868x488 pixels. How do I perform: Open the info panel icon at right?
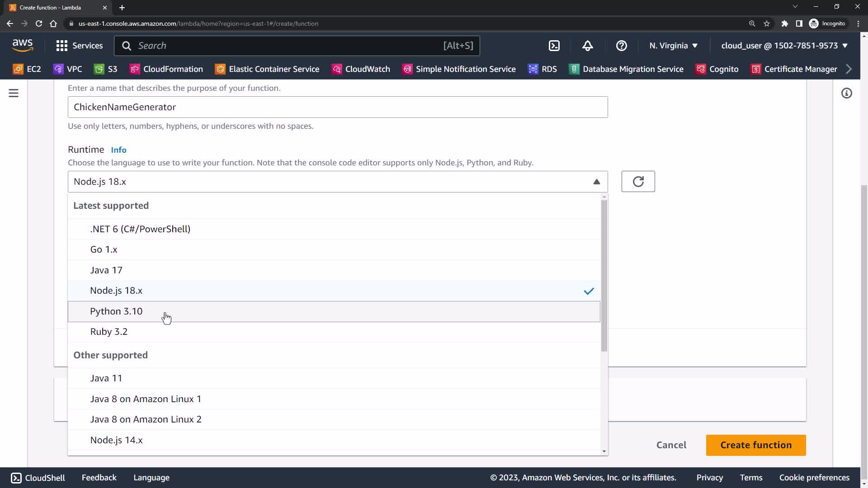point(846,93)
